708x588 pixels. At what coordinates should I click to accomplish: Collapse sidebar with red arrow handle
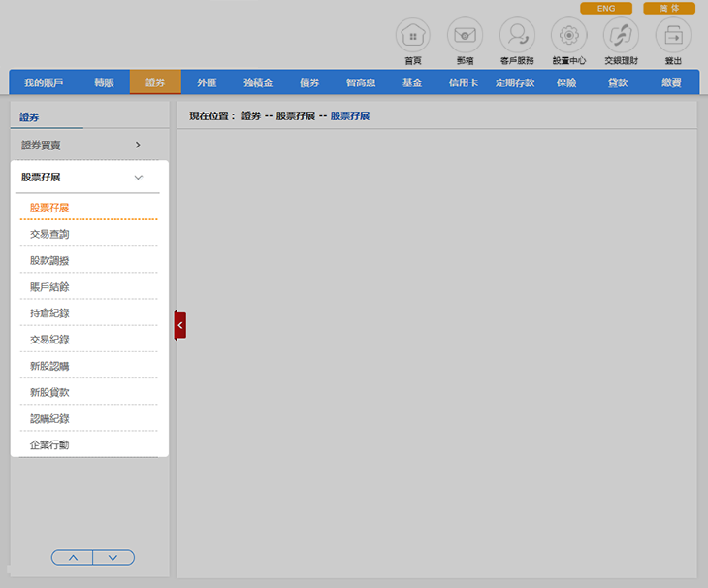tap(179, 326)
